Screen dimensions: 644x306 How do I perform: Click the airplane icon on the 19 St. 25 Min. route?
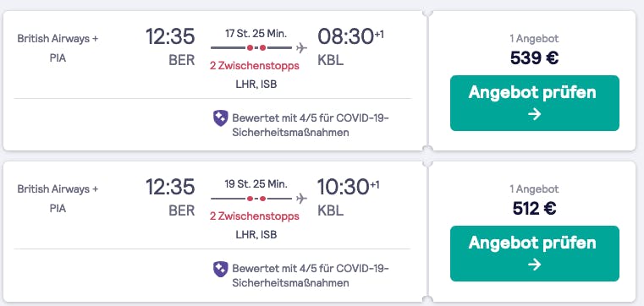click(x=301, y=199)
